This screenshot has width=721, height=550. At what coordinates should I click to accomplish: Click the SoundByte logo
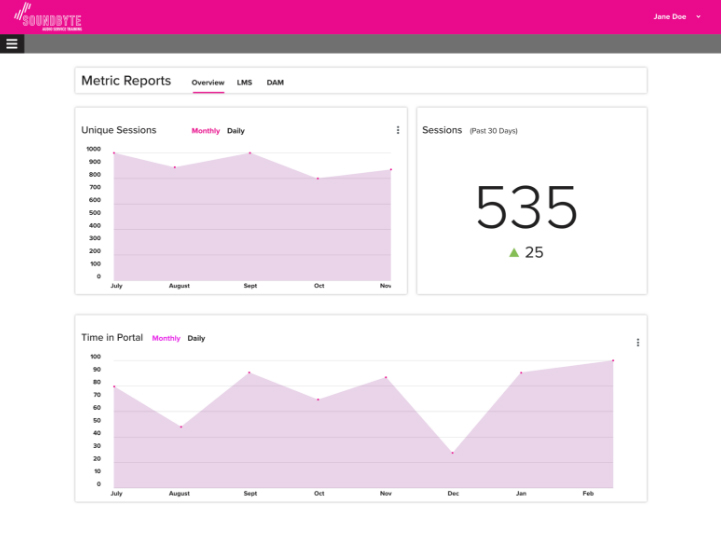(48, 18)
